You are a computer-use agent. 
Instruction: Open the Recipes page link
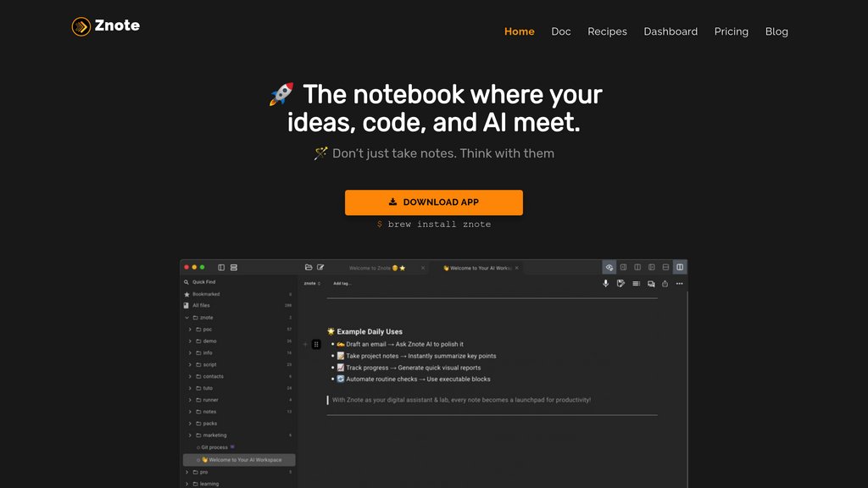point(607,31)
